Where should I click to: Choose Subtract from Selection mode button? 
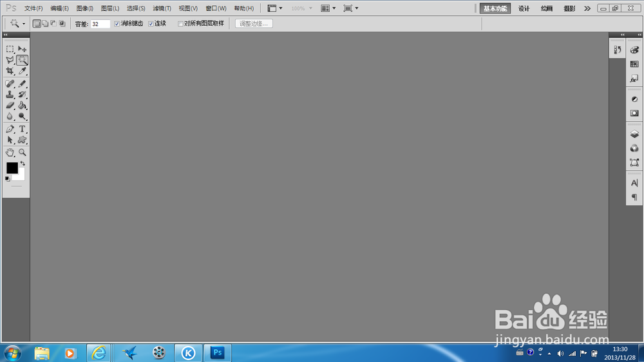[53, 24]
